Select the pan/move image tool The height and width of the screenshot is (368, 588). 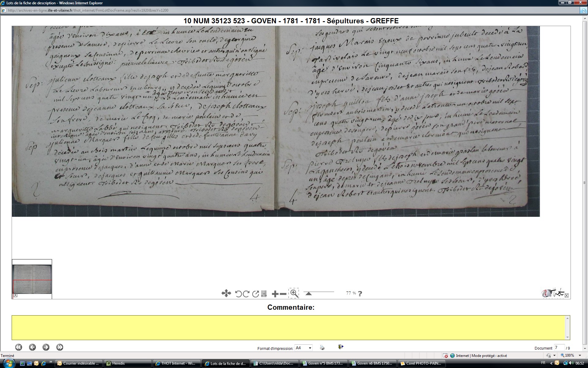[x=226, y=293]
